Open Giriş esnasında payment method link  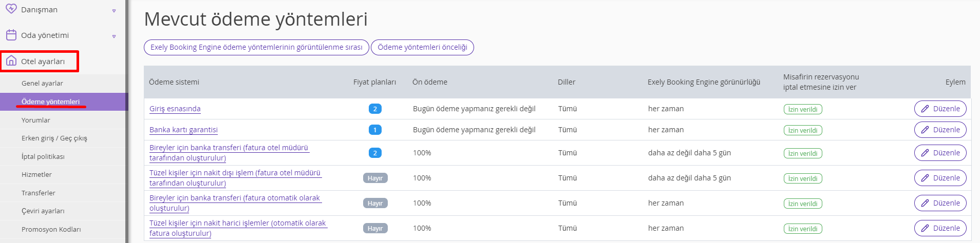point(175,109)
